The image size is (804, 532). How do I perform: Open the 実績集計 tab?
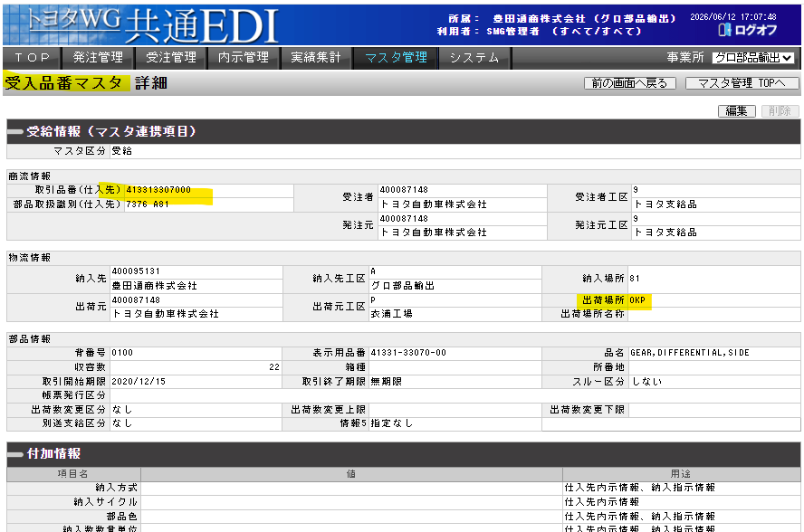coord(316,58)
